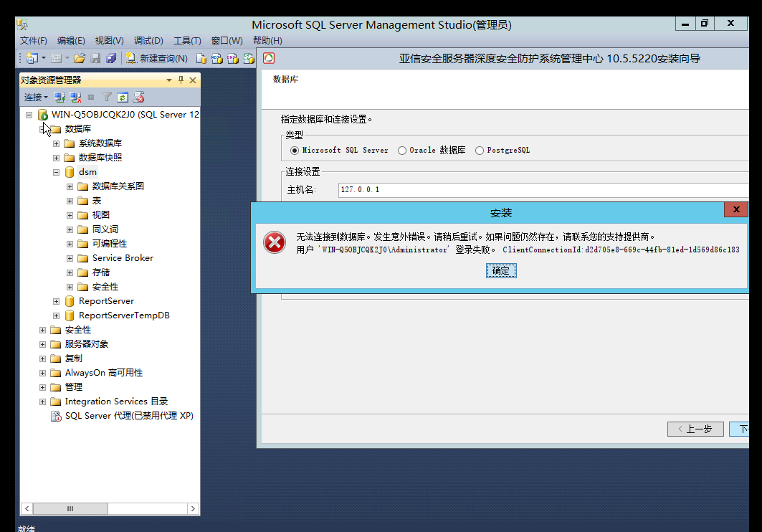Click the Open File folder icon
This screenshot has width=762, height=532.
coord(80,58)
